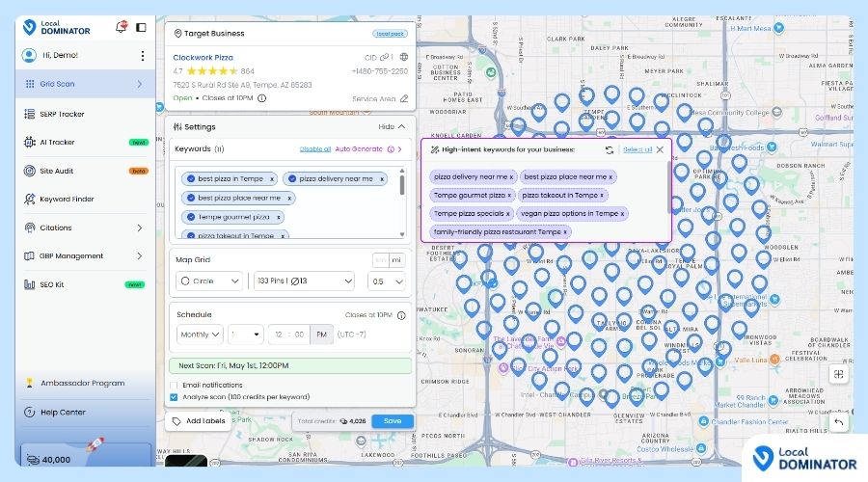
Task: Open Grid Scan in the sidebar
Action: click(85, 84)
